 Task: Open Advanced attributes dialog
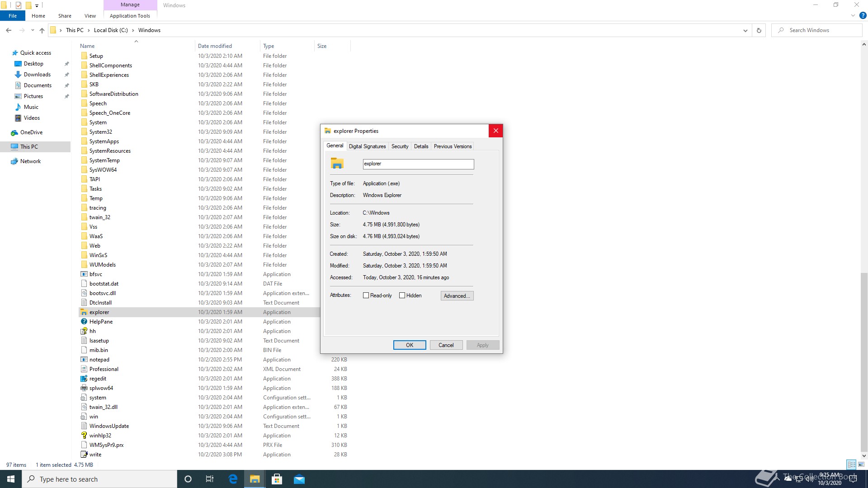click(x=457, y=296)
